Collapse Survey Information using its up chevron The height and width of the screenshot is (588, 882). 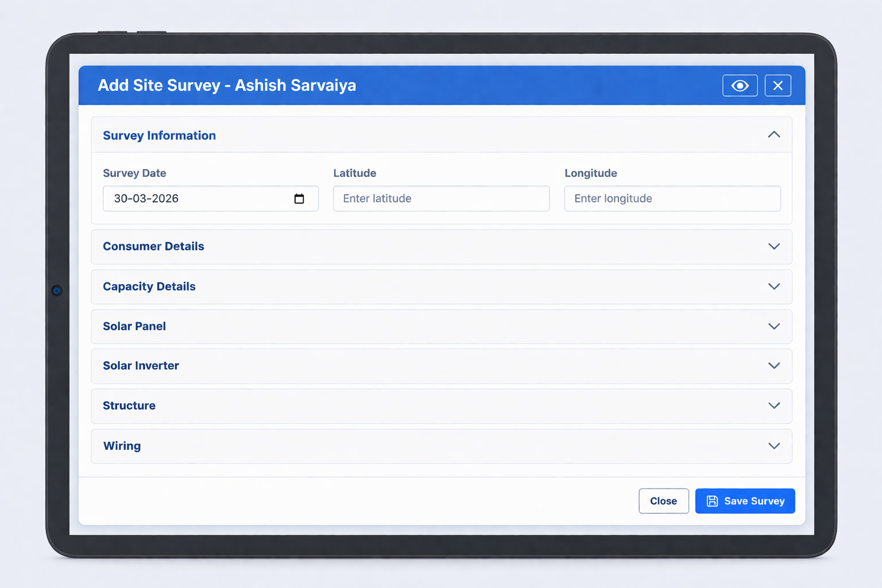[773, 135]
